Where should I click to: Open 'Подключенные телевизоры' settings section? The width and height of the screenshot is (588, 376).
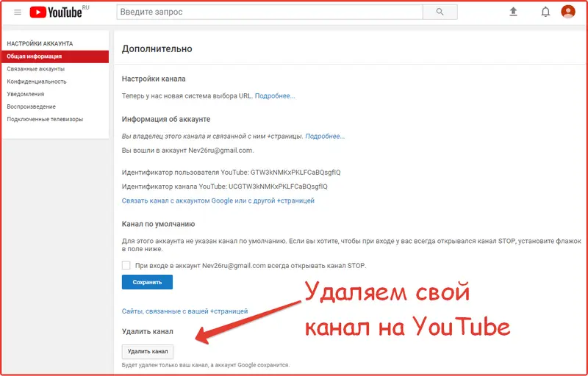(45, 119)
